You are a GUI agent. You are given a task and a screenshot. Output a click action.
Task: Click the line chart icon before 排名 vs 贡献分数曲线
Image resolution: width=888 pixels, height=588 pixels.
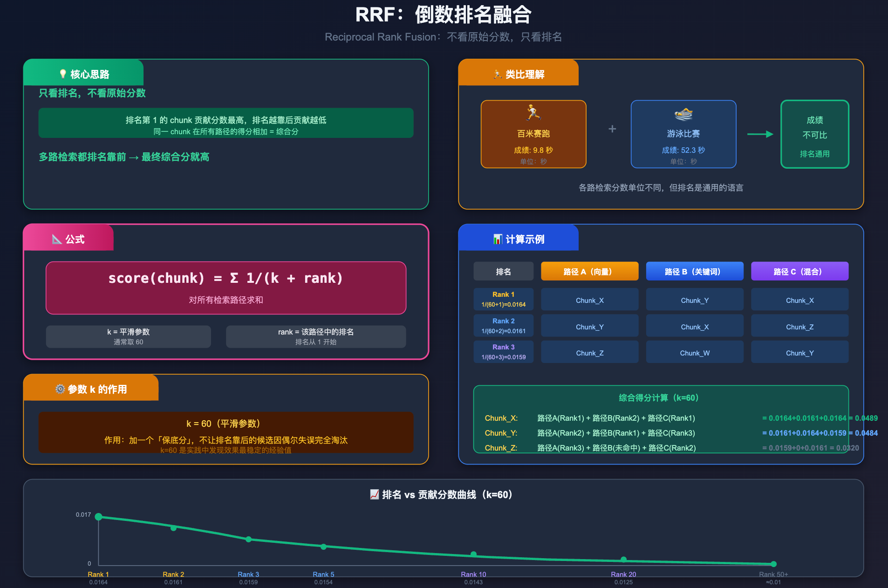[374, 494]
